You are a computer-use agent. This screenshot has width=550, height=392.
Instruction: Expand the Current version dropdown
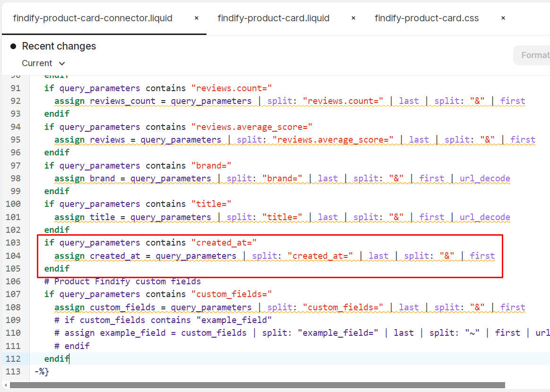point(43,63)
